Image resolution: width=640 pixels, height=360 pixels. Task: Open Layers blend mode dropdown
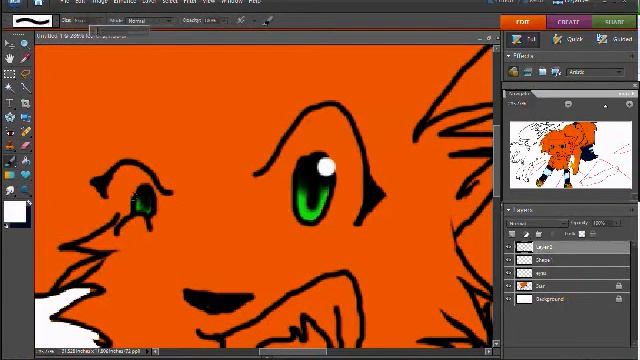click(x=537, y=223)
